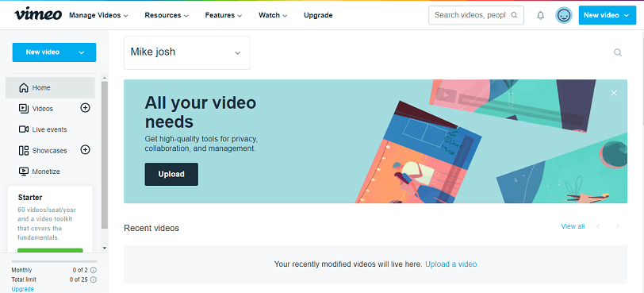Close the All your video needs banner

click(614, 93)
